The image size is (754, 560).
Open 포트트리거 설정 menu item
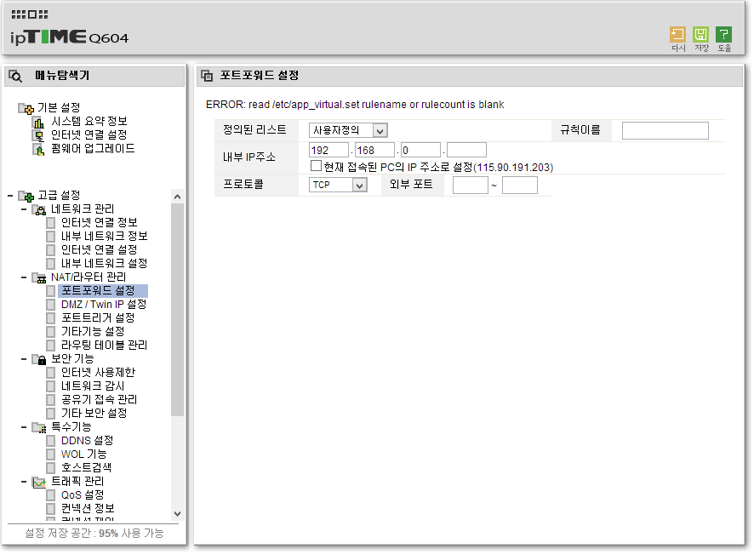(98, 318)
